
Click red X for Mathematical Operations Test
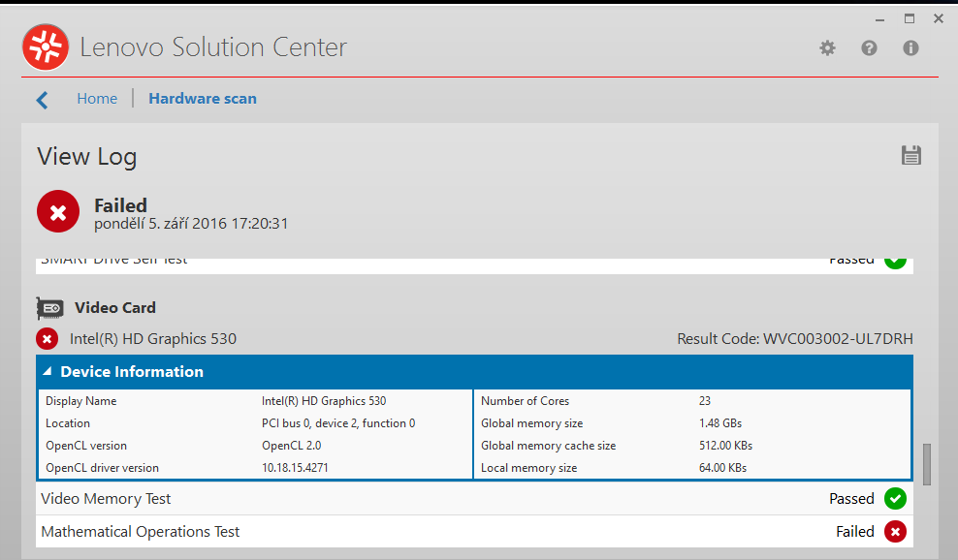[x=895, y=531]
